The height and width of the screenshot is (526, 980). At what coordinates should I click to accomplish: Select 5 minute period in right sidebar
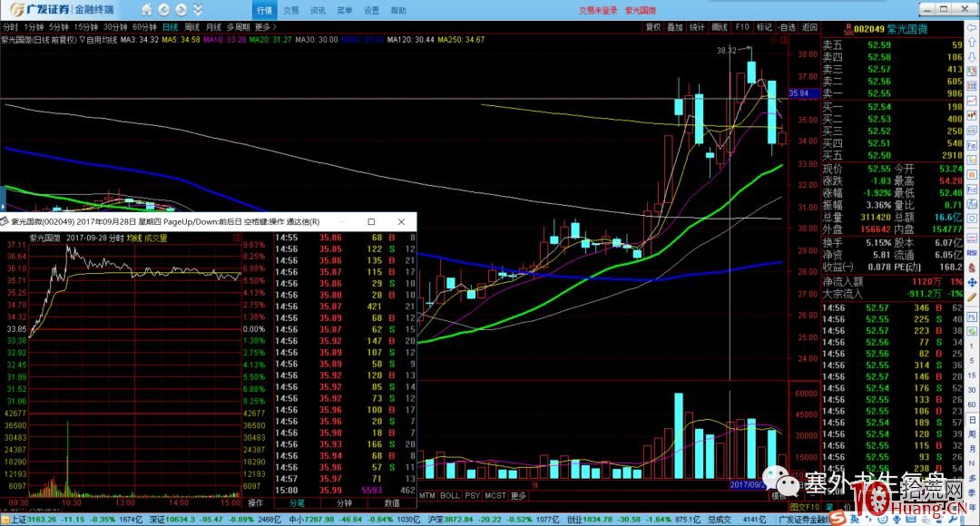[972, 360]
